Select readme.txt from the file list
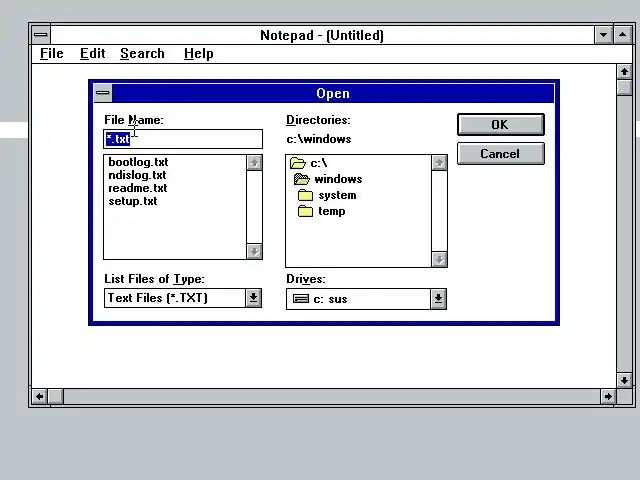This screenshot has width=640, height=480. pos(138,188)
